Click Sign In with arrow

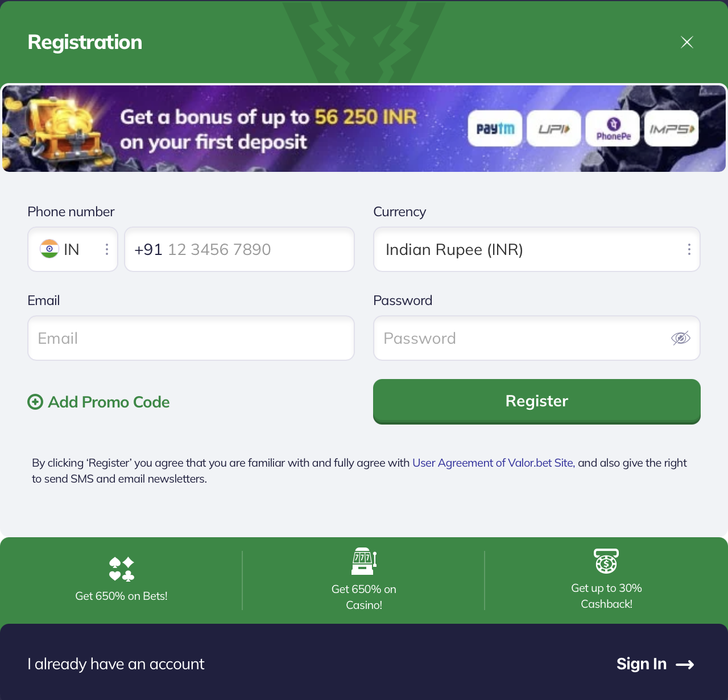[655, 664]
